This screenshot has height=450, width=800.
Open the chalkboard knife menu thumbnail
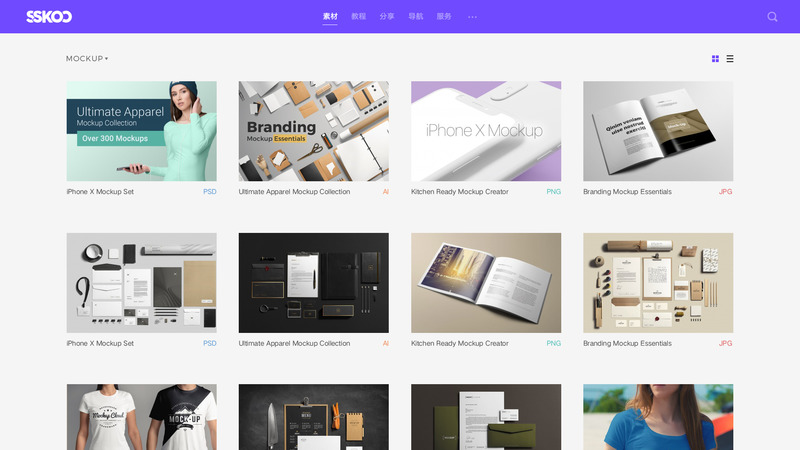(x=314, y=417)
